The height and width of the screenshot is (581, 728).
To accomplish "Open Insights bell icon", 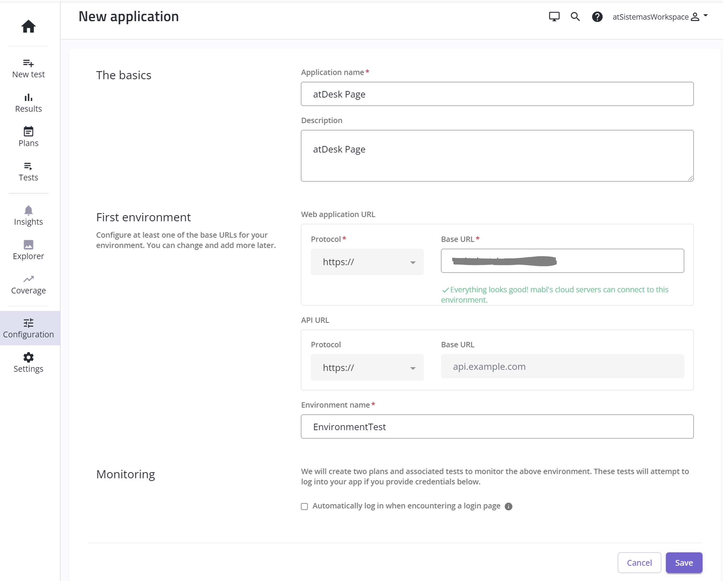I will pyautogui.click(x=28, y=210).
